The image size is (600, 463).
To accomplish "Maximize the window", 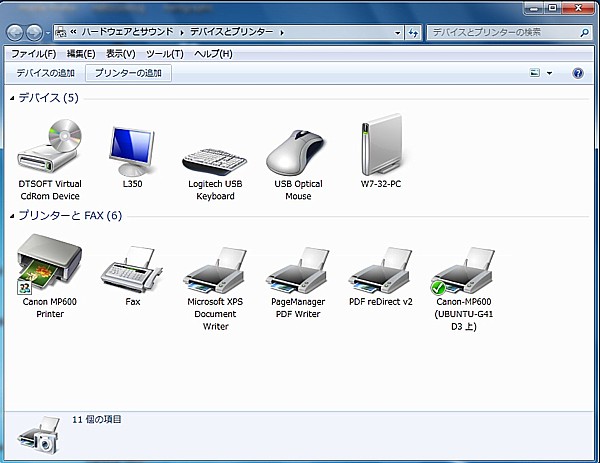I will 553,8.
